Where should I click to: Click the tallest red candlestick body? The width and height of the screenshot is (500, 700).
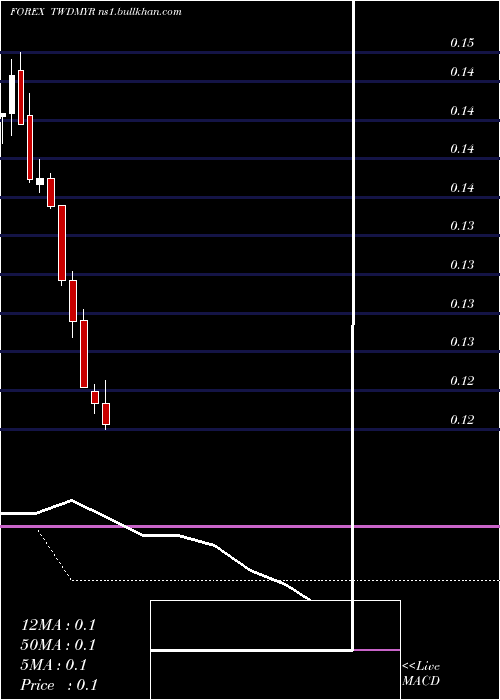coord(62,243)
